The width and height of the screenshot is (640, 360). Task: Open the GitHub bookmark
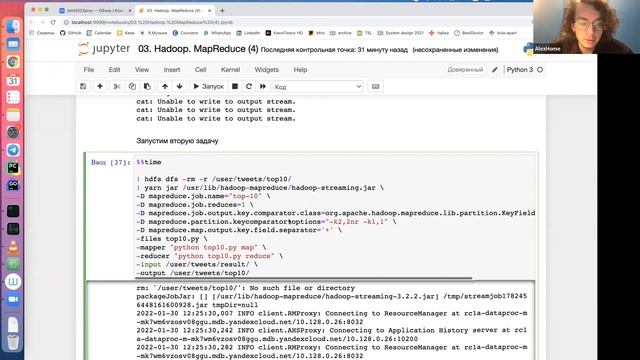(71, 33)
